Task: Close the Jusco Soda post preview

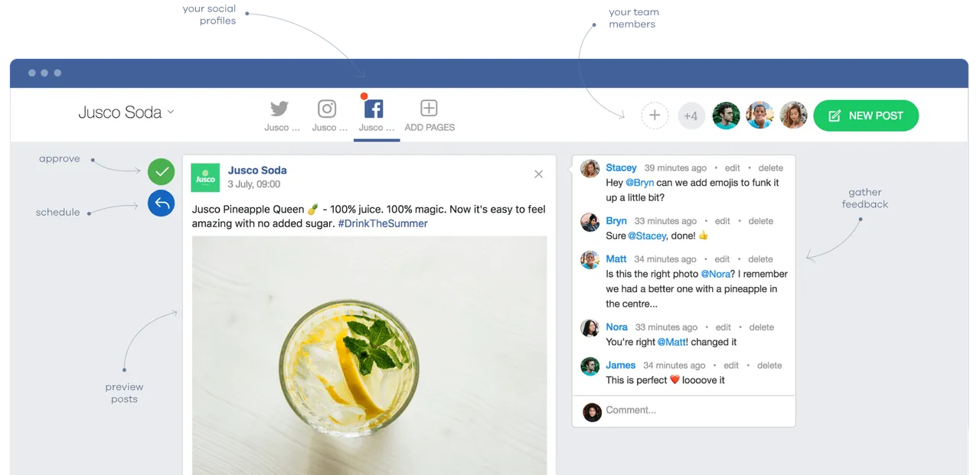Action: point(538,174)
